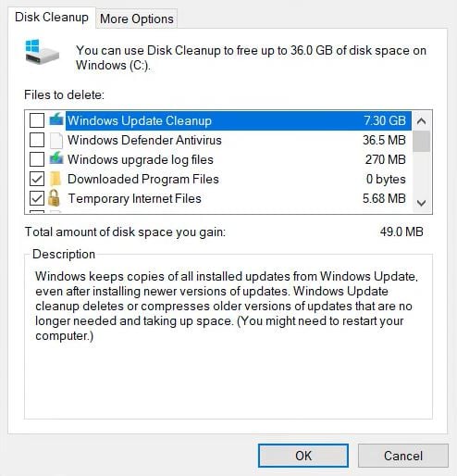Click the file list scroll down arrow
Image resolution: width=457 pixels, height=476 pixels.
tap(421, 203)
